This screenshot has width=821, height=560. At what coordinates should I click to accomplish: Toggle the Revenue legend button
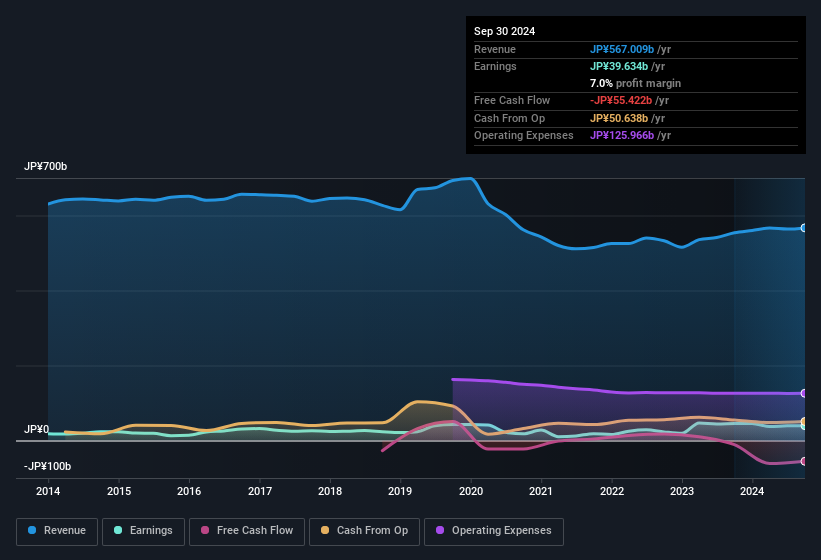(57, 530)
